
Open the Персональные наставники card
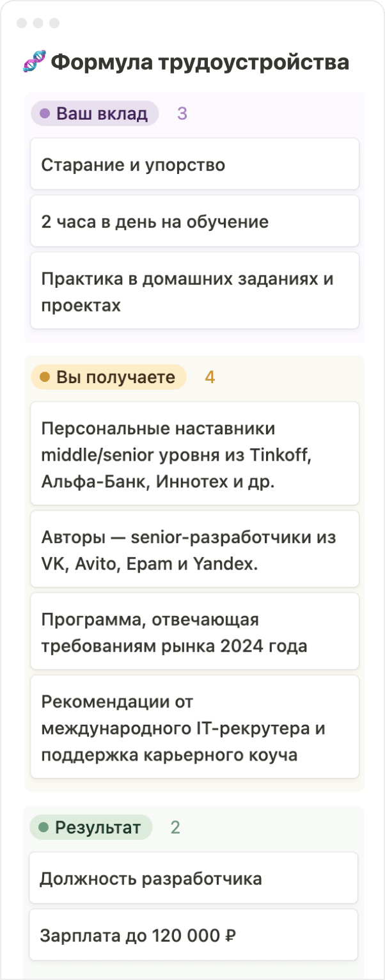[195, 454]
